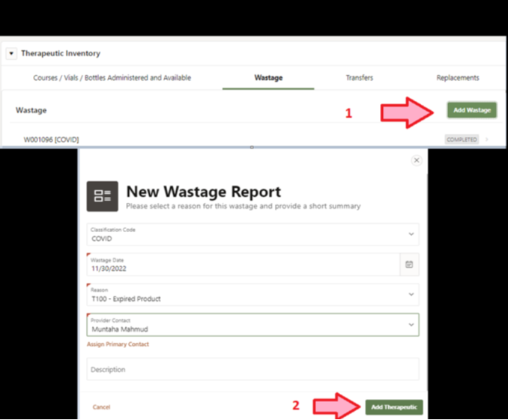Switch to the Wastage tab
The image size is (508, 420).
(268, 78)
